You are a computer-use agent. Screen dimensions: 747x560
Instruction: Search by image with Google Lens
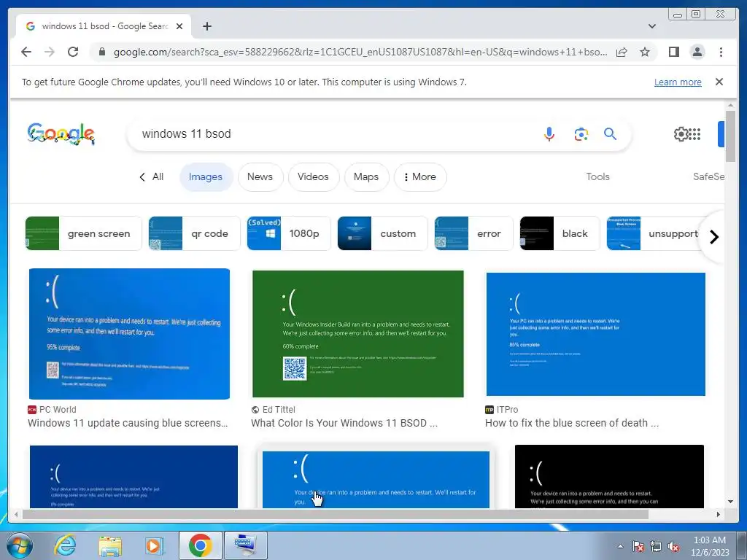point(581,134)
